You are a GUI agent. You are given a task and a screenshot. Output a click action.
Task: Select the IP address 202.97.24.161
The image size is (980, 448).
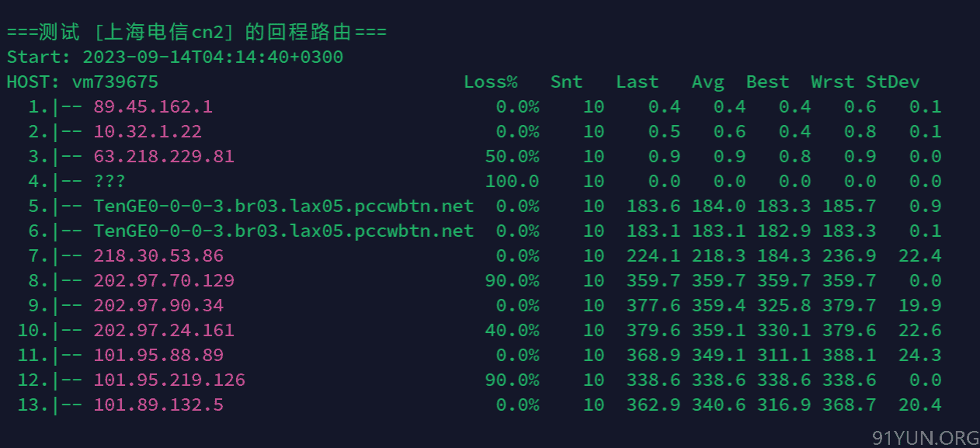(164, 330)
